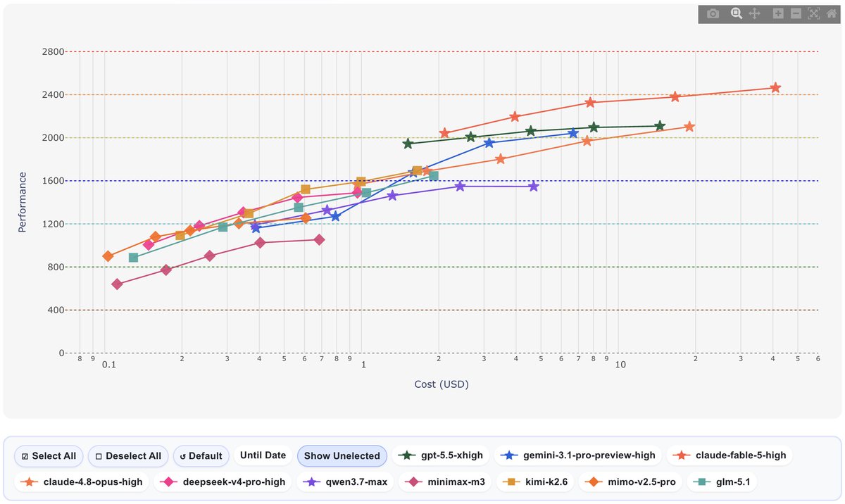This screenshot has width=845, height=504.
Task: Click rightmost qwen3.7-max purple star point
Action: [x=534, y=186]
